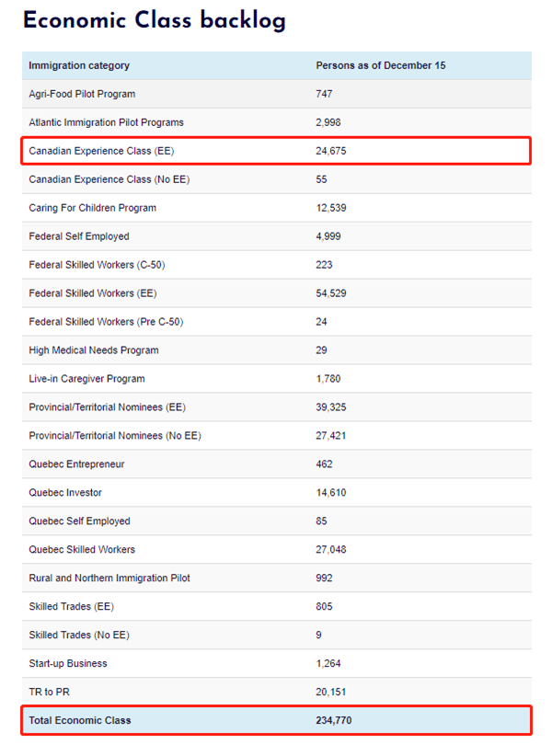552x756 pixels.
Task: Click the High Medical Needs Program row
Action: (277, 350)
